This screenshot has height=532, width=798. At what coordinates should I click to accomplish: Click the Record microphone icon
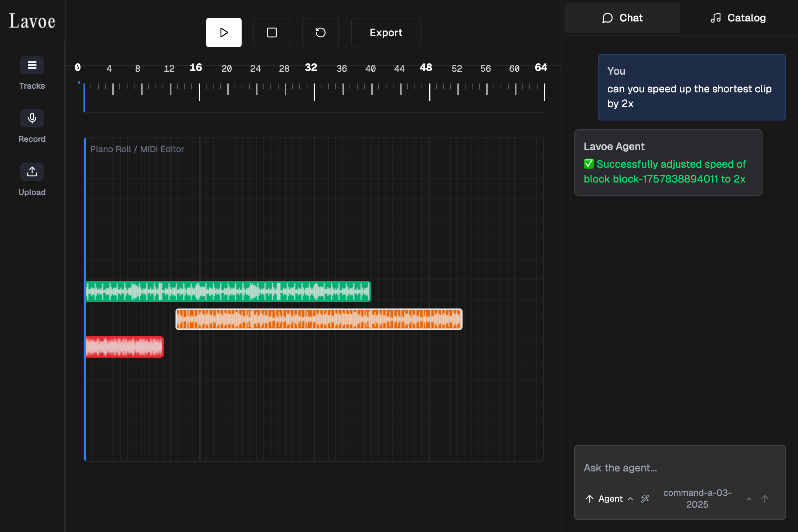32,119
